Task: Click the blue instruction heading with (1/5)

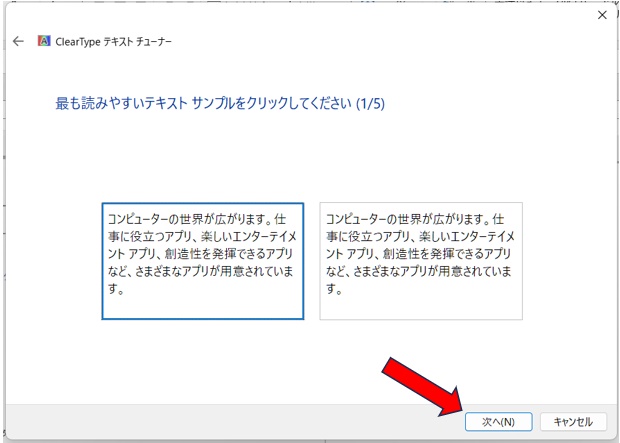Action: coord(219,103)
